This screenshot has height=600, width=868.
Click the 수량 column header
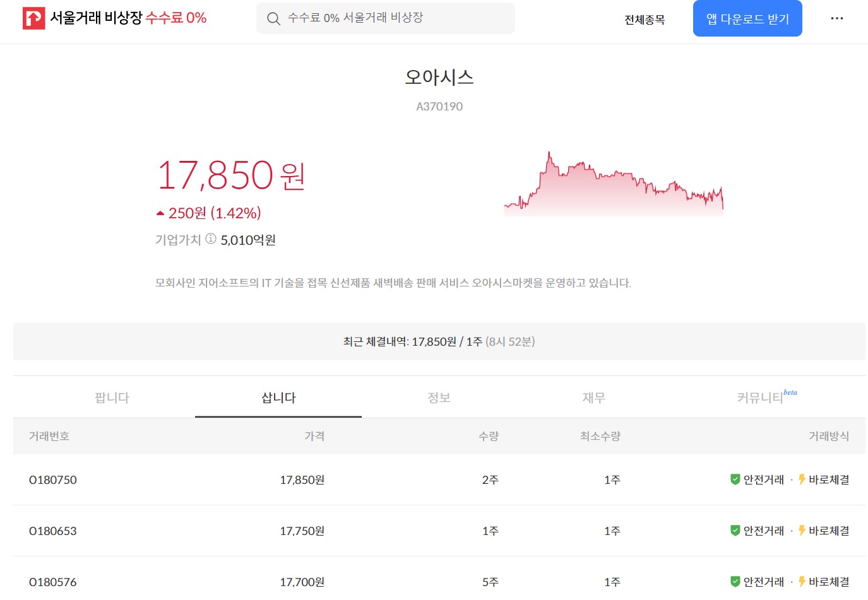(x=489, y=436)
